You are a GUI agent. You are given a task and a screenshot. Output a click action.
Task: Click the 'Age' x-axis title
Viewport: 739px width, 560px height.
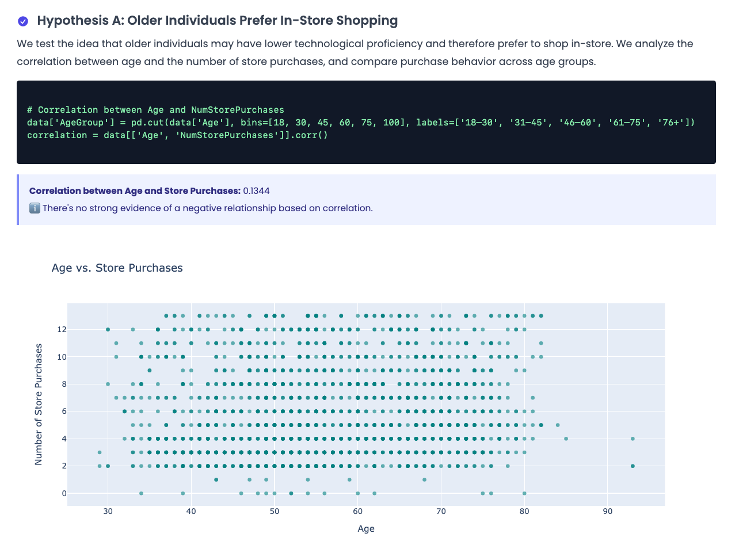pyautogui.click(x=365, y=528)
